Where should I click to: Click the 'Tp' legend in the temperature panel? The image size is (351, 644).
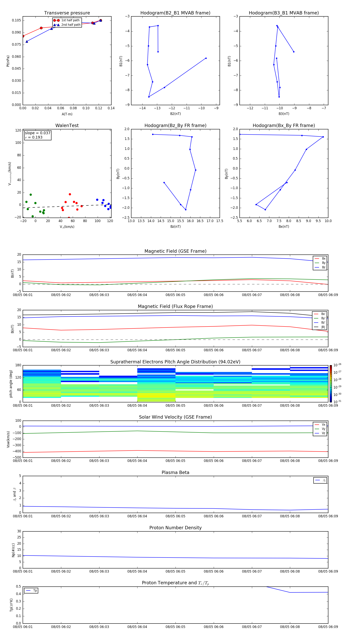click(x=31, y=591)
